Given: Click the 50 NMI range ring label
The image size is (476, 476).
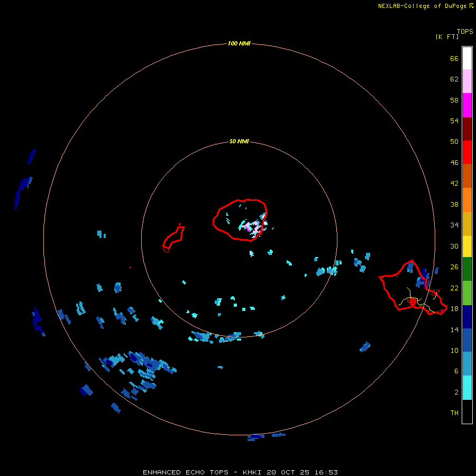Looking at the screenshot, I should (239, 141).
